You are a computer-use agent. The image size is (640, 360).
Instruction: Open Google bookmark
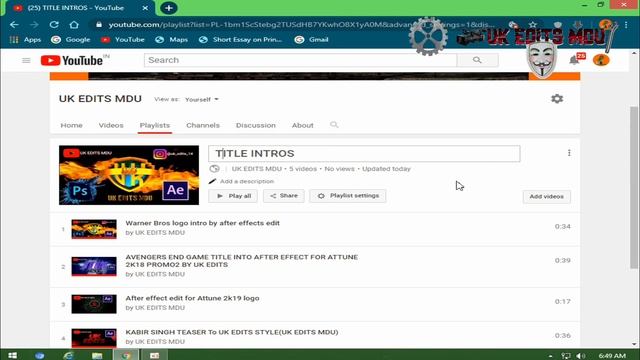[x=71, y=40]
